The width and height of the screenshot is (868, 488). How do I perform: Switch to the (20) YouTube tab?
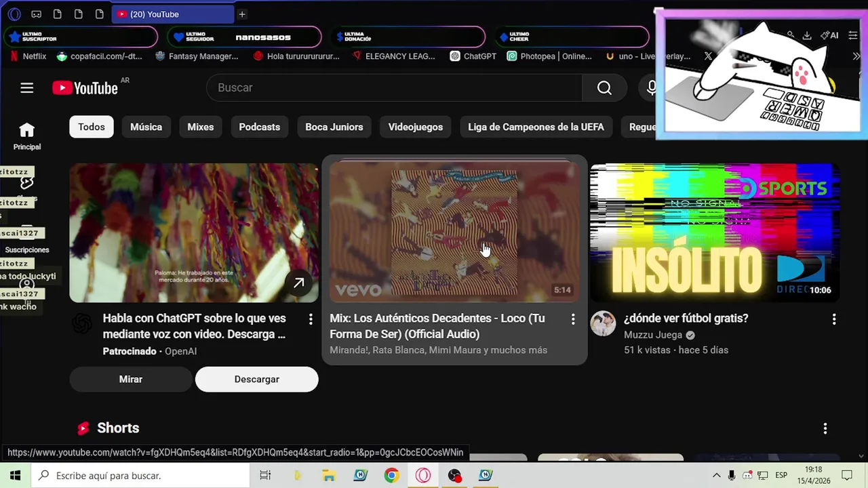[x=172, y=14]
